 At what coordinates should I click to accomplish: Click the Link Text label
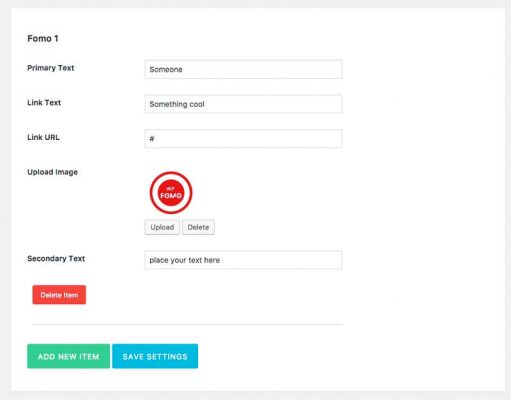click(x=44, y=103)
